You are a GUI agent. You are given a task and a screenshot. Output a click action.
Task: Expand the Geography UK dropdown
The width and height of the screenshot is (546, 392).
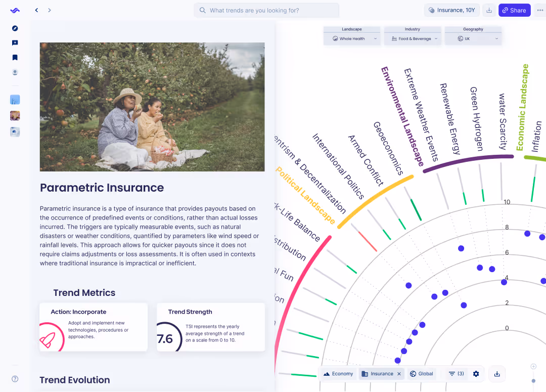coord(473,38)
